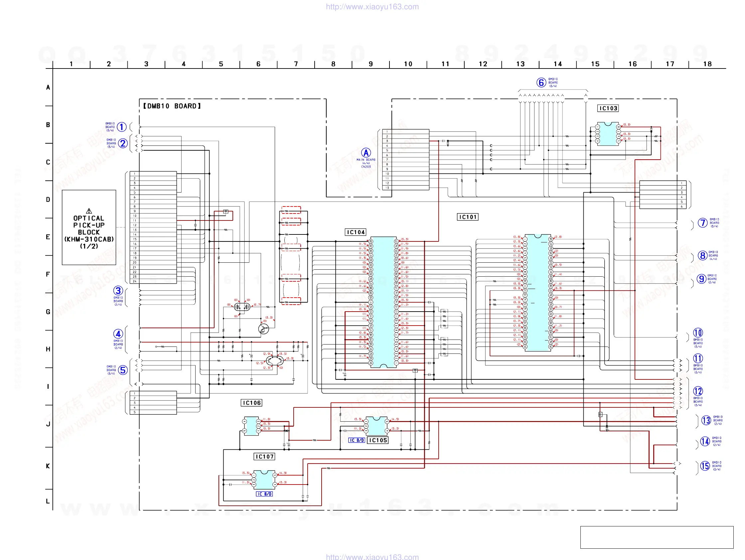Image resolution: width=745 pixels, height=560 pixels.
Task: Click the IC104 label box
Action: pyautogui.click(x=356, y=232)
